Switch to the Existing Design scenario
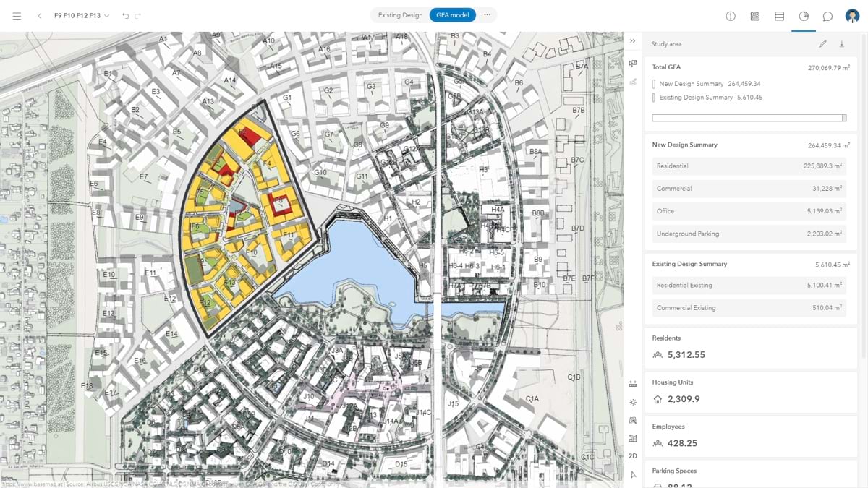The width and height of the screenshot is (868, 488). click(x=400, y=15)
